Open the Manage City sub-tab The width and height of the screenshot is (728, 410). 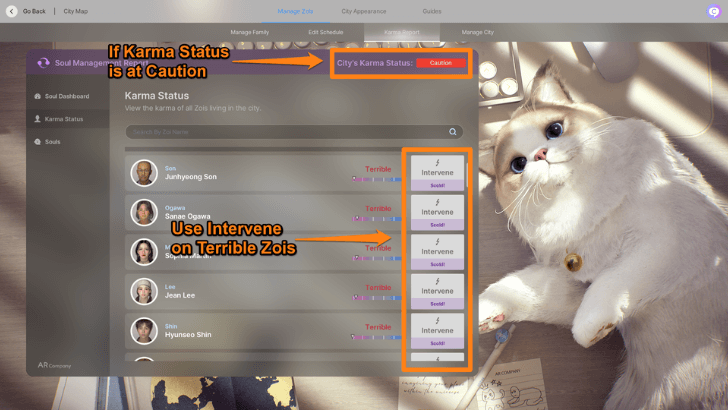pos(477,32)
